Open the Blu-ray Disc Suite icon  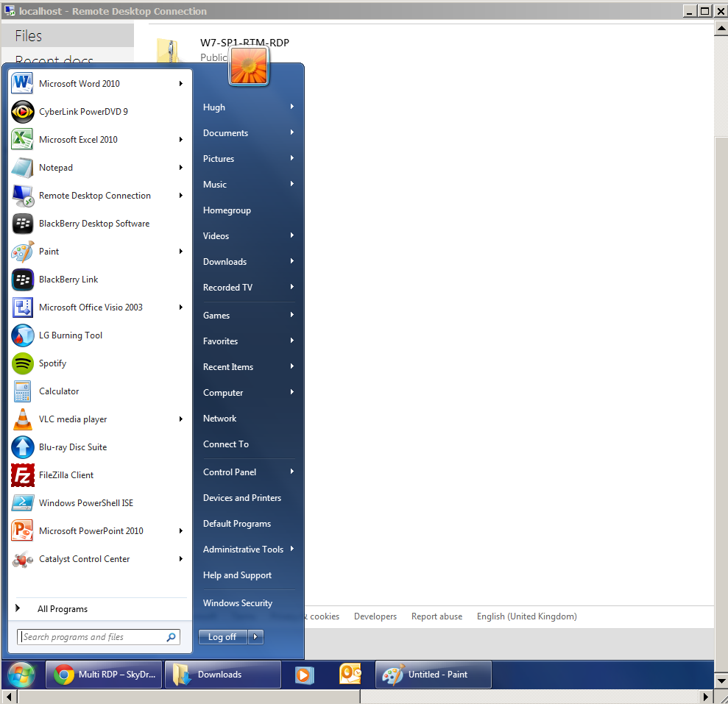click(x=22, y=447)
